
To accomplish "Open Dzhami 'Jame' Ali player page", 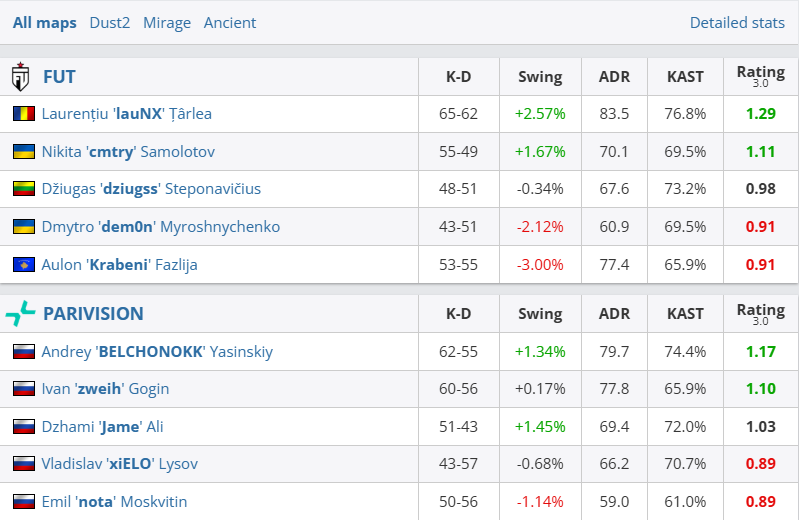I will pos(102,427).
